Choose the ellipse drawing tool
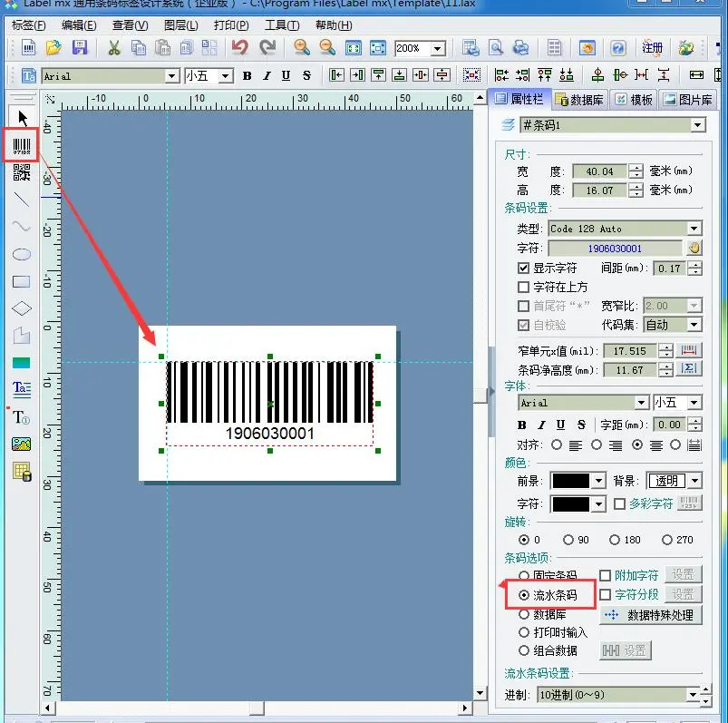The width and height of the screenshot is (728, 723). coord(21,254)
